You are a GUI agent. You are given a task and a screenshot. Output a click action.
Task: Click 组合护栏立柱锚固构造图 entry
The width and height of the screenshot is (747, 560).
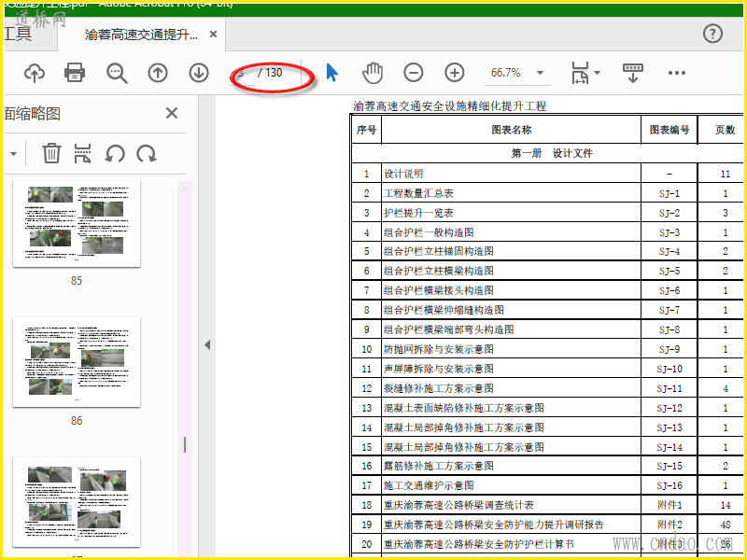[438, 251]
